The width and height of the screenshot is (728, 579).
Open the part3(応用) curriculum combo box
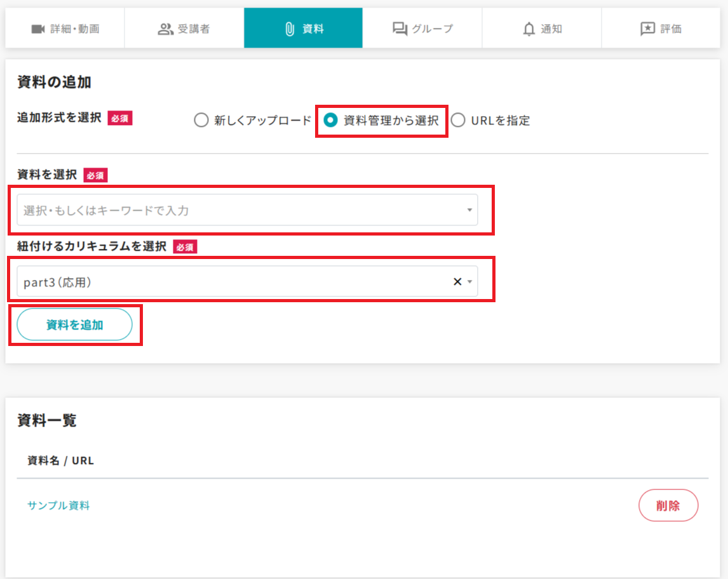(x=229, y=282)
